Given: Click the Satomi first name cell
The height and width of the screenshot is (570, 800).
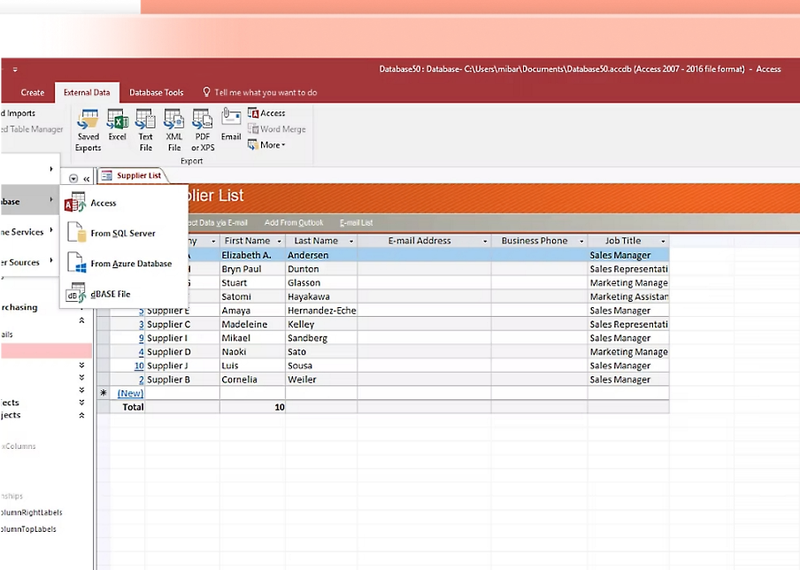Looking at the screenshot, I should pos(253,296).
